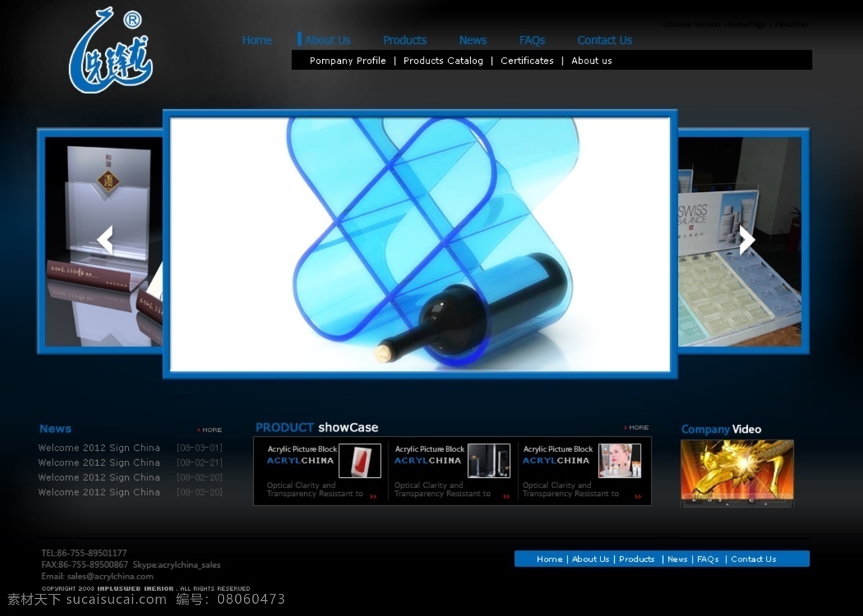Click MORE next to Product showCase
Viewport: 863px width, 616px height.
[x=636, y=428]
